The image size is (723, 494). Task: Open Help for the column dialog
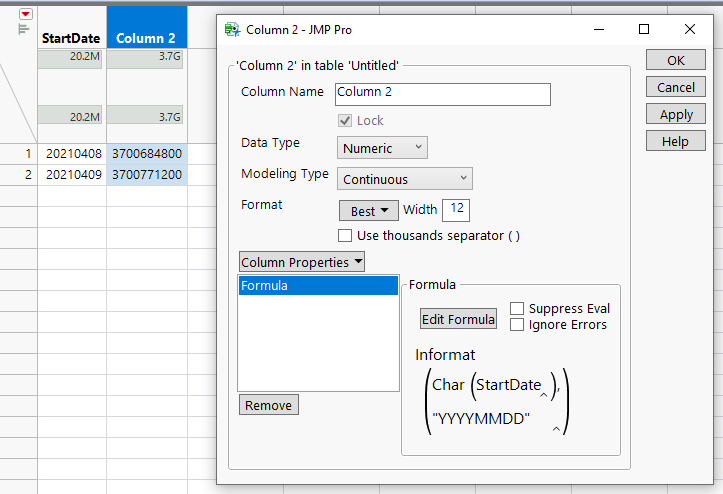coord(676,141)
